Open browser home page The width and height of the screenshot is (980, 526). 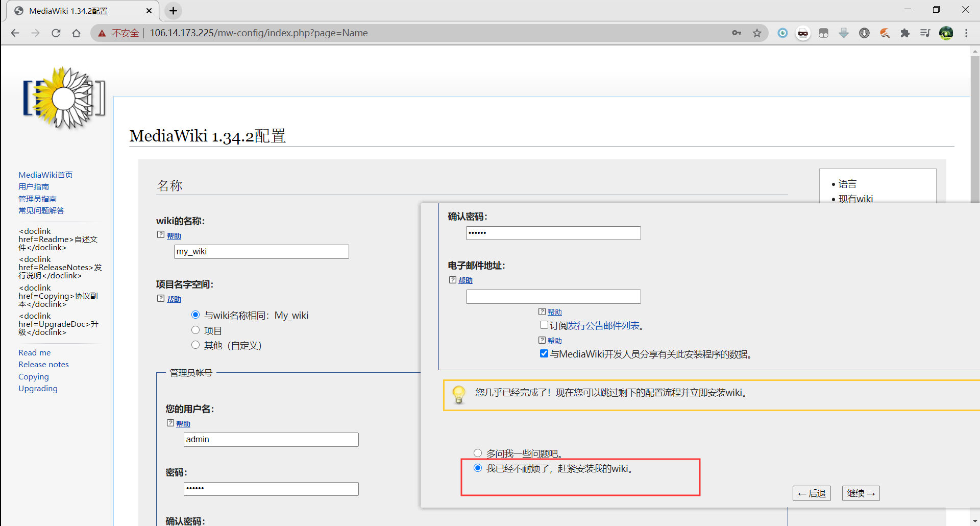(x=77, y=33)
